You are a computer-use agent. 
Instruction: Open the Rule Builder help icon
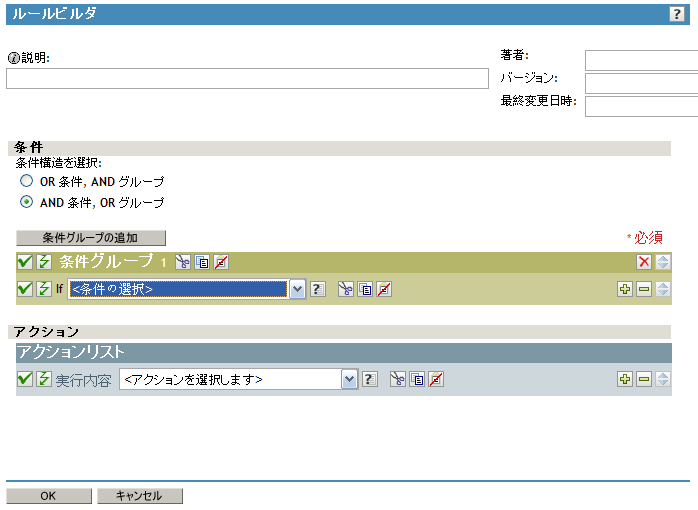pyautogui.click(x=677, y=14)
